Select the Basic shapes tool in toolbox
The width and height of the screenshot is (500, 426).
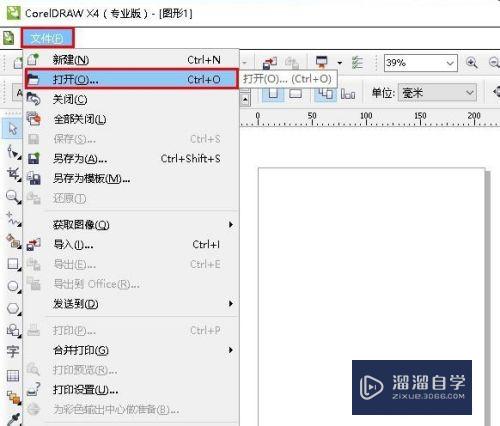[13, 331]
